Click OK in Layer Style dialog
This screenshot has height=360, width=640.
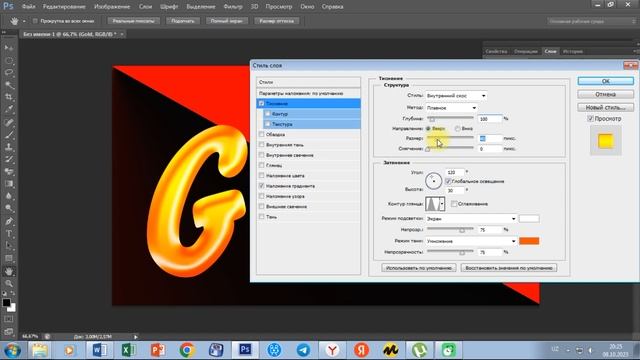606,81
